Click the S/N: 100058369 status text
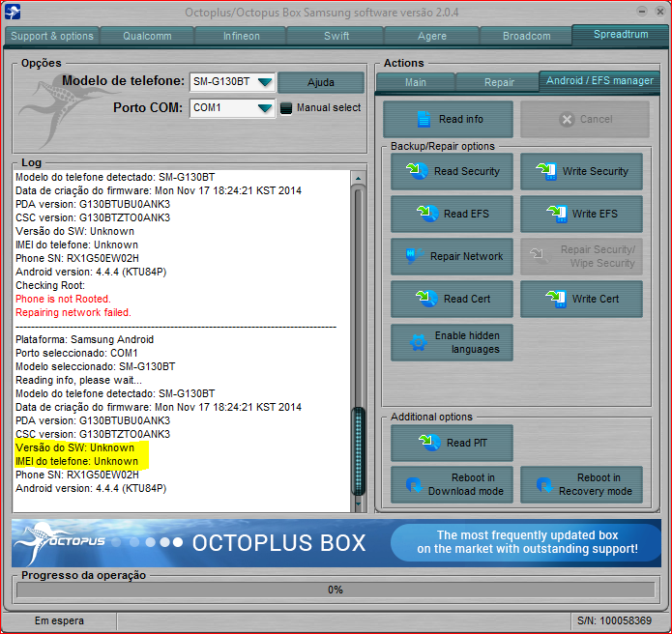This screenshot has width=672, height=634. (x=614, y=620)
